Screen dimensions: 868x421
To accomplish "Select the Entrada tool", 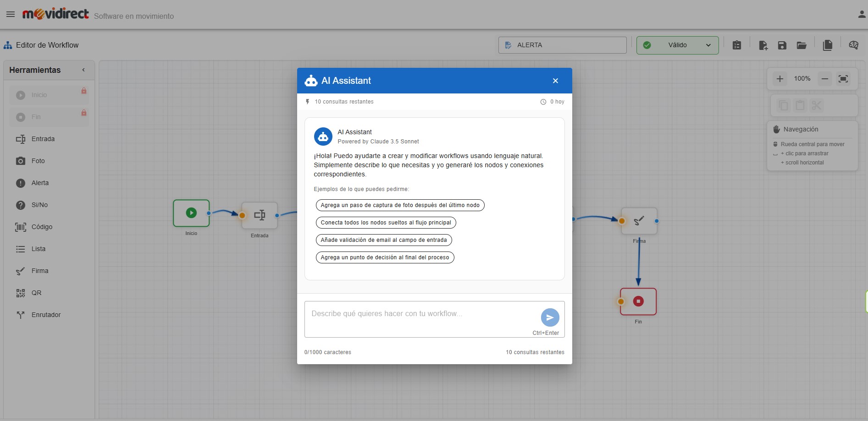I will pyautogui.click(x=49, y=139).
